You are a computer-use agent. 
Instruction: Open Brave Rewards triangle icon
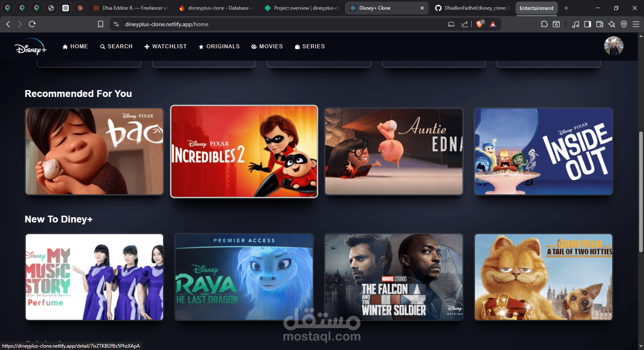coord(493,24)
